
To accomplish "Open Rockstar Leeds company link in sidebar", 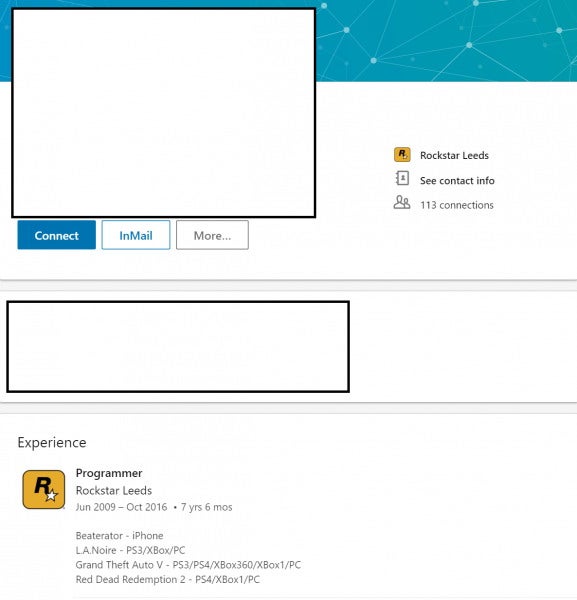I will tap(454, 155).
